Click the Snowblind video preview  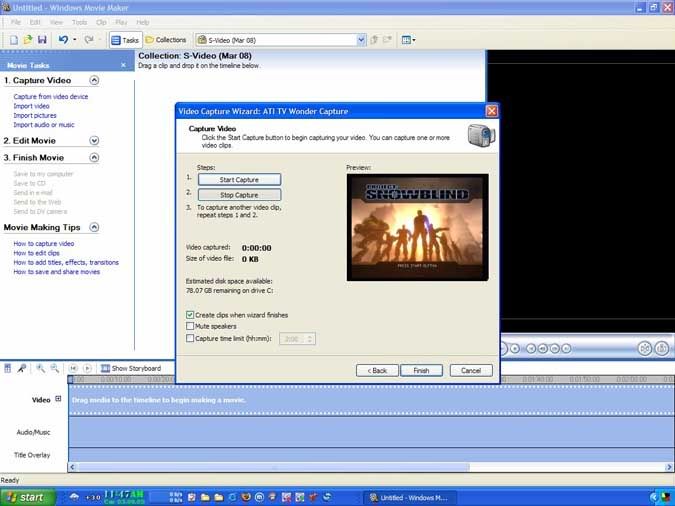[417, 227]
